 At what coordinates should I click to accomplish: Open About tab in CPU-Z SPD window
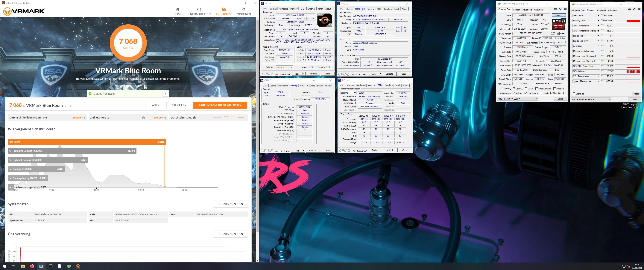405,85
